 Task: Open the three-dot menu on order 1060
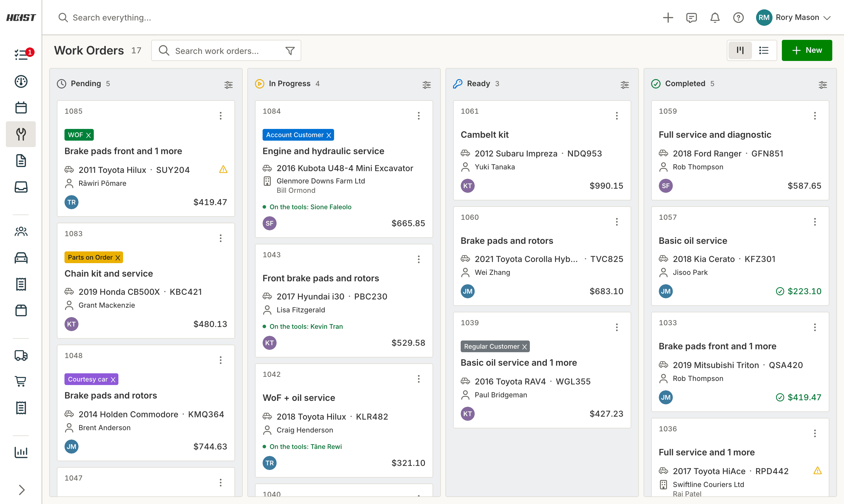(617, 222)
